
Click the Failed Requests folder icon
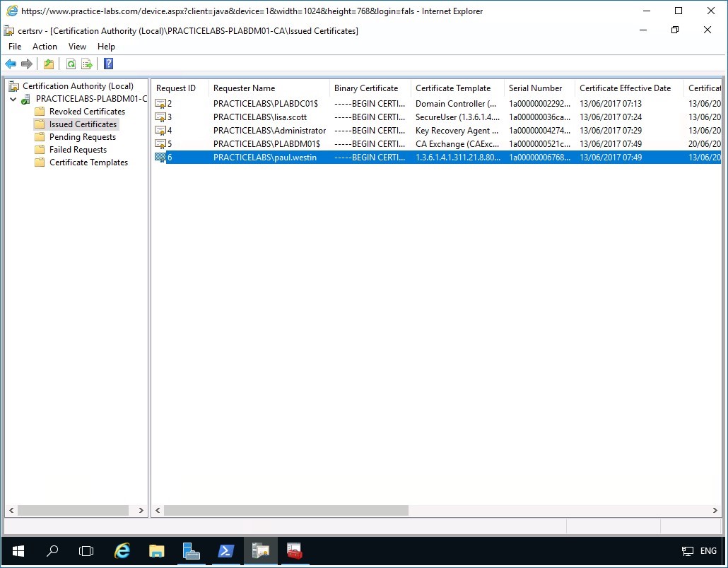[x=40, y=150]
